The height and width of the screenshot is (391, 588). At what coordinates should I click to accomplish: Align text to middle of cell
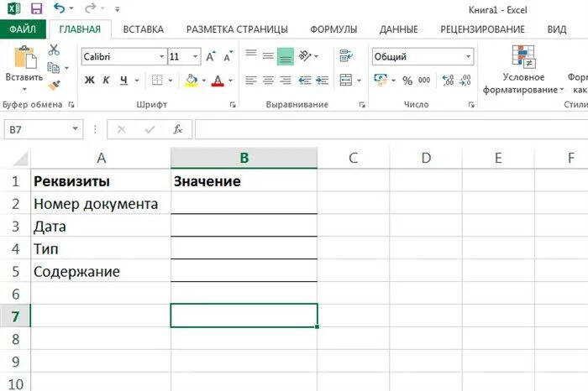(x=268, y=56)
